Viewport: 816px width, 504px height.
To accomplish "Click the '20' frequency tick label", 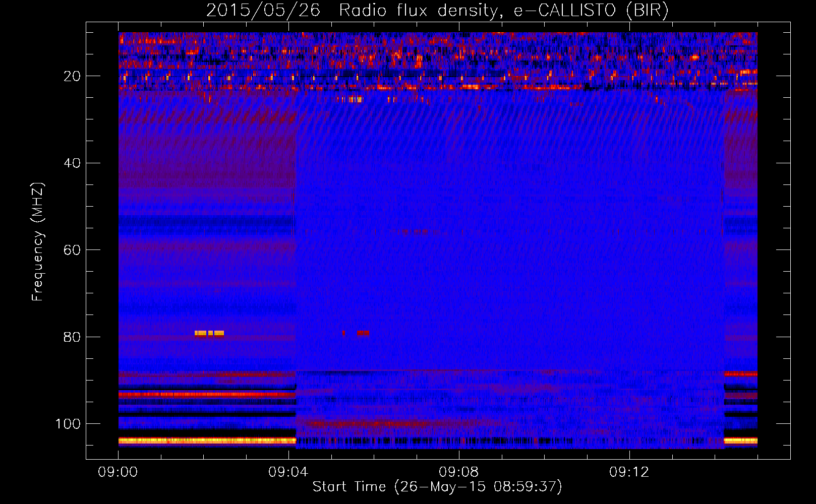I will [73, 76].
